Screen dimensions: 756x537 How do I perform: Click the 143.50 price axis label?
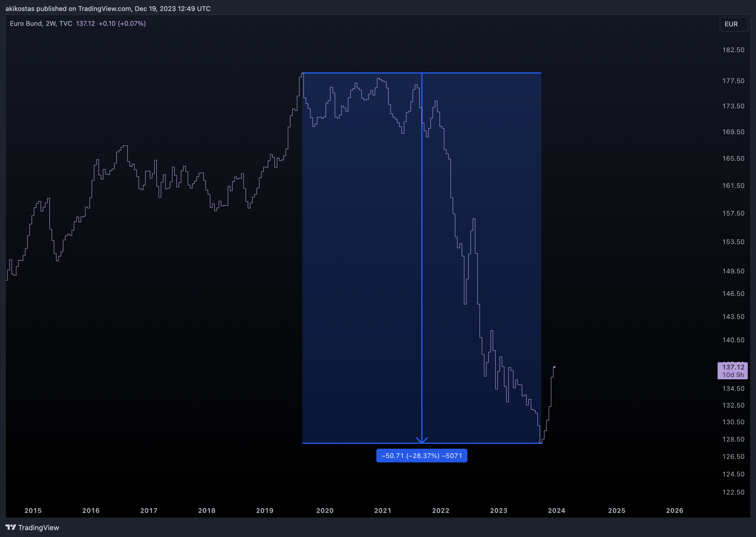(x=733, y=317)
